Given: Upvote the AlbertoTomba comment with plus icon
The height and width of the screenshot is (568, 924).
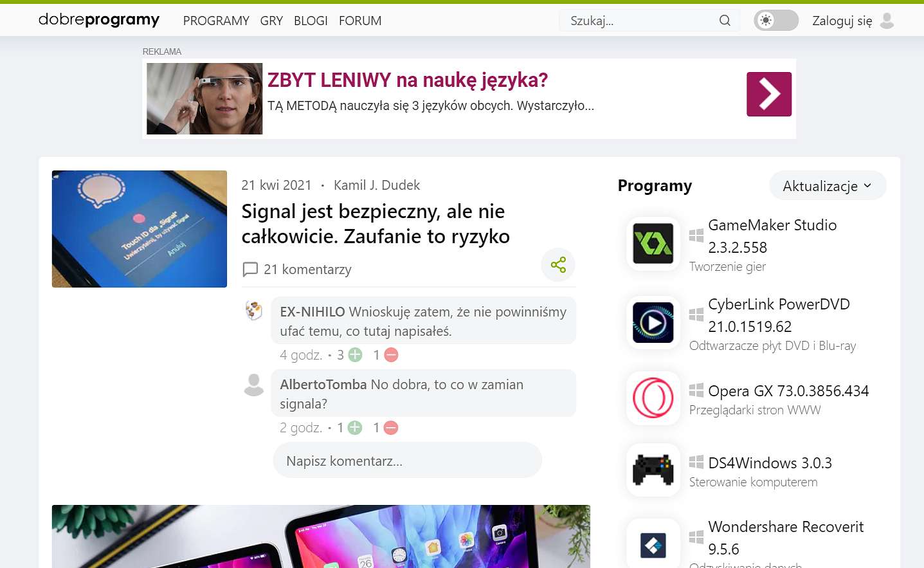Looking at the screenshot, I should coord(355,428).
